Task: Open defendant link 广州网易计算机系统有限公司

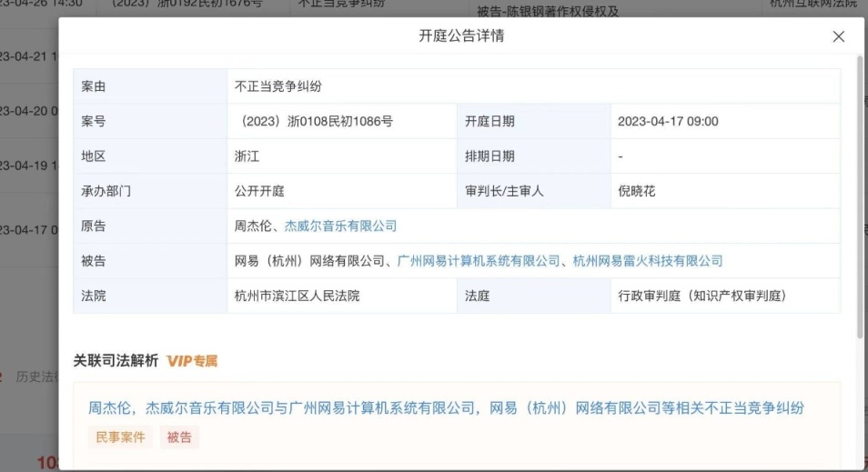Action: coord(479,261)
